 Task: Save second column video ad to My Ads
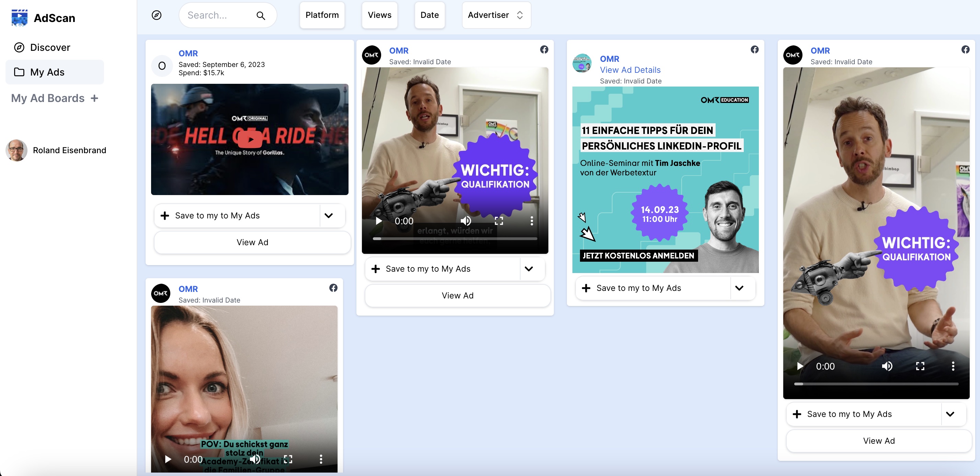point(443,269)
